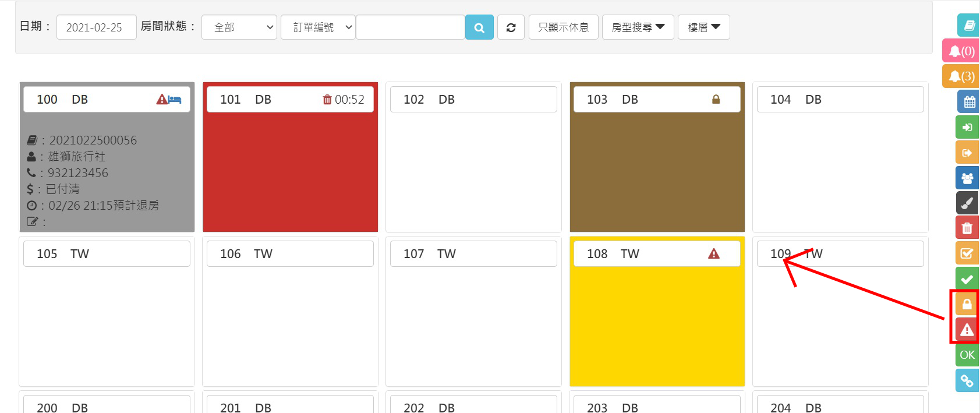
Task: Open the pink notification bell (0)
Action: click(961, 51)
